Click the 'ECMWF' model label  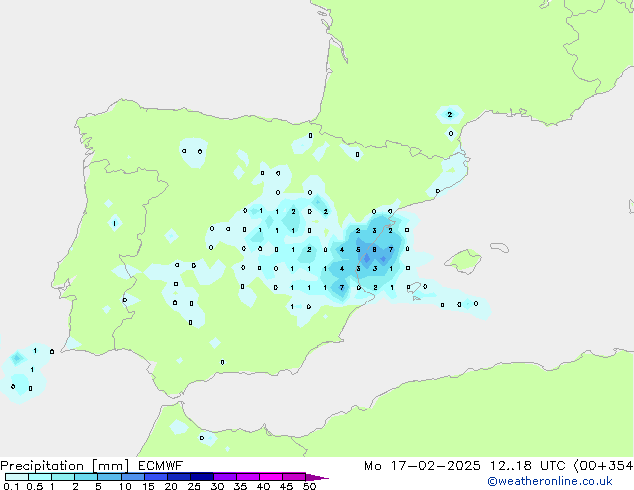161,466
